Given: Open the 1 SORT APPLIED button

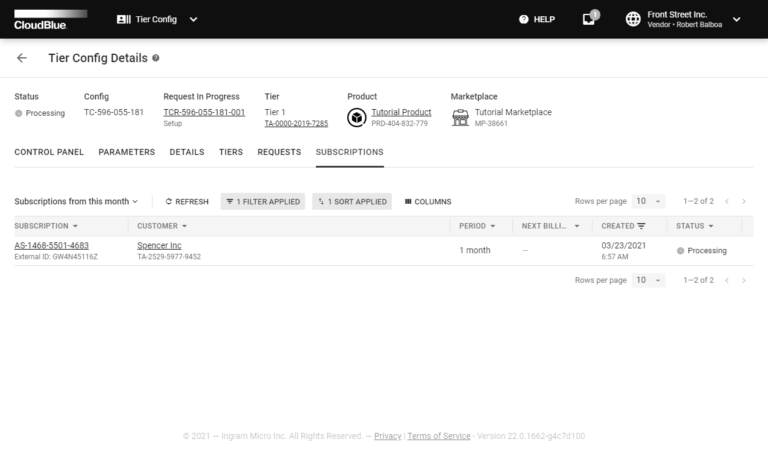Looking at the screenshot, I should [x=352, y=201].
